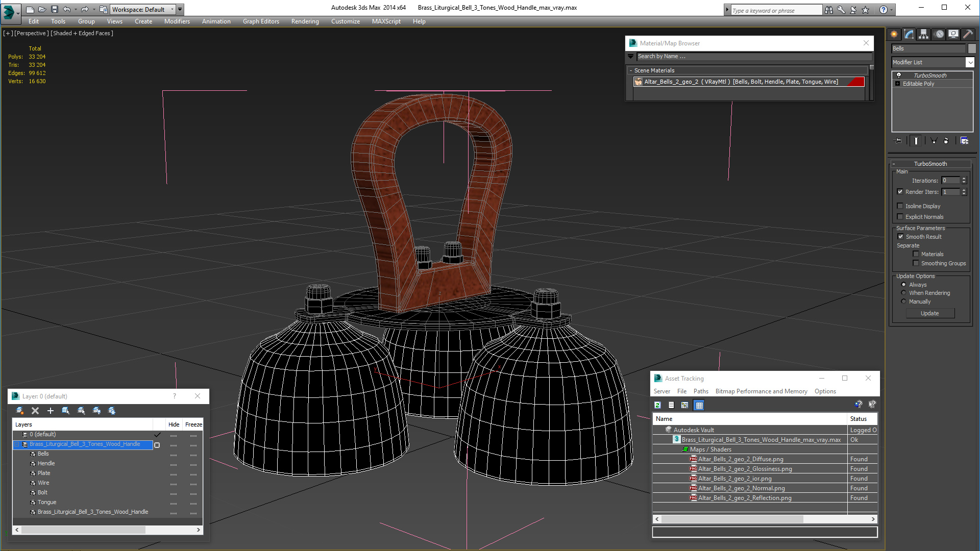The image size is (980, 551).
Task: Refresh the Asset Tracking list
Action: pyautogui.click(x=658, y=405)
